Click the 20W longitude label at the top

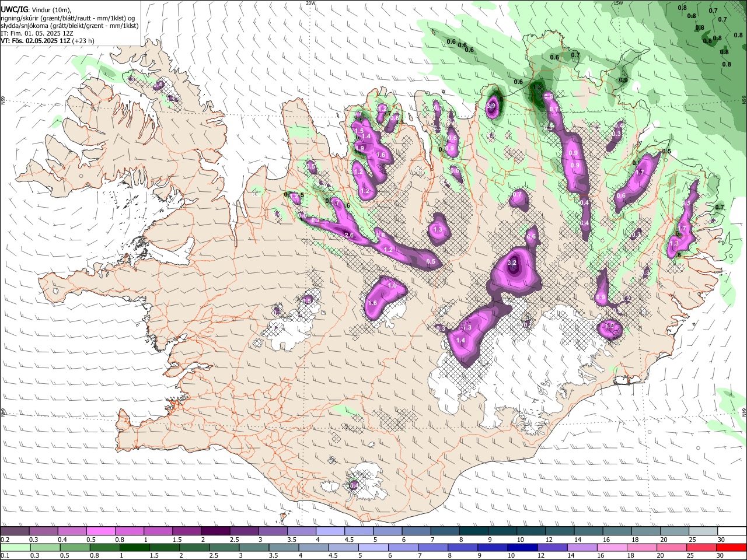click(311, 3)
